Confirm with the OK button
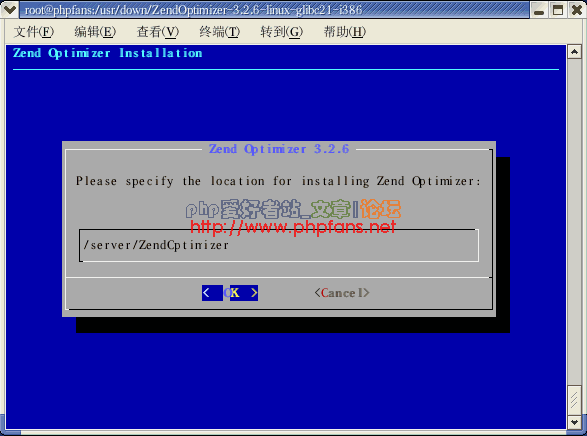587x436 pixels. (x=230, y=293)
